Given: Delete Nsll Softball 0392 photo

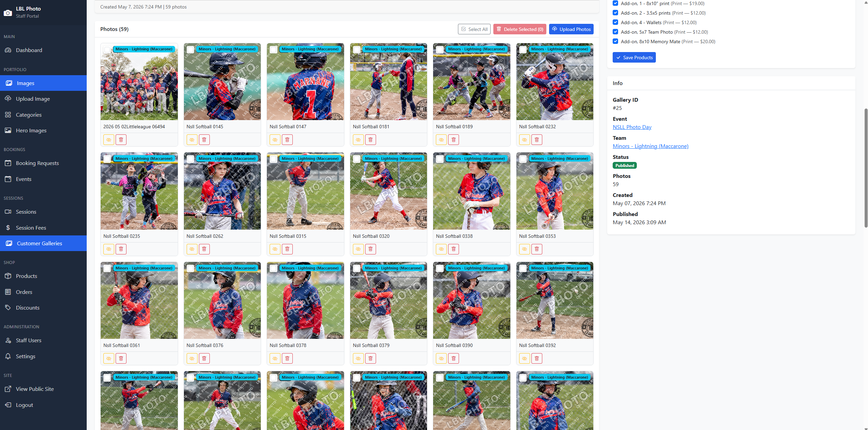Looking at the screenshot, I should [x=537, y=359].
